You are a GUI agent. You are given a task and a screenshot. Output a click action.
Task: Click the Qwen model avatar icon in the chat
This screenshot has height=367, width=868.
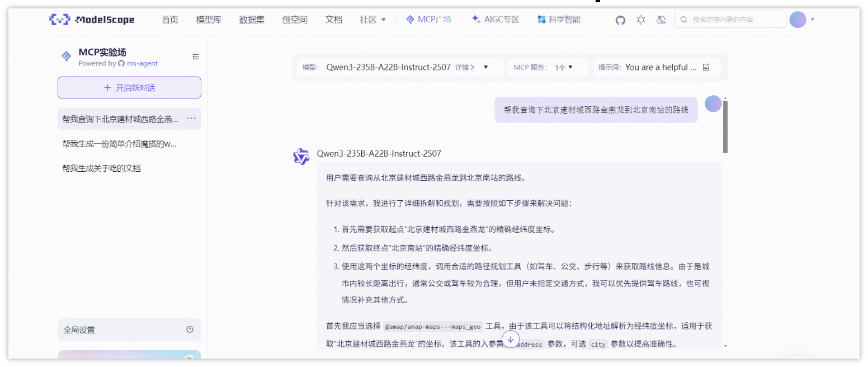click(301, 157)
